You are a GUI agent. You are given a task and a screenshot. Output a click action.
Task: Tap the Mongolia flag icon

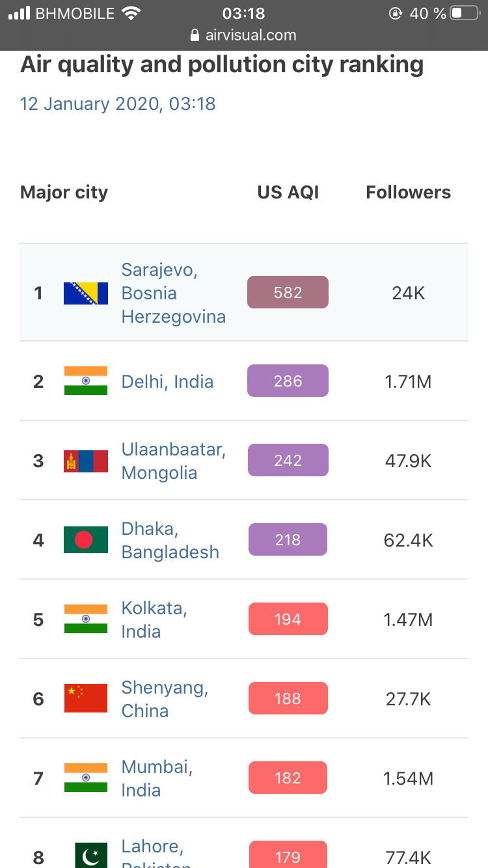(86, 461)
